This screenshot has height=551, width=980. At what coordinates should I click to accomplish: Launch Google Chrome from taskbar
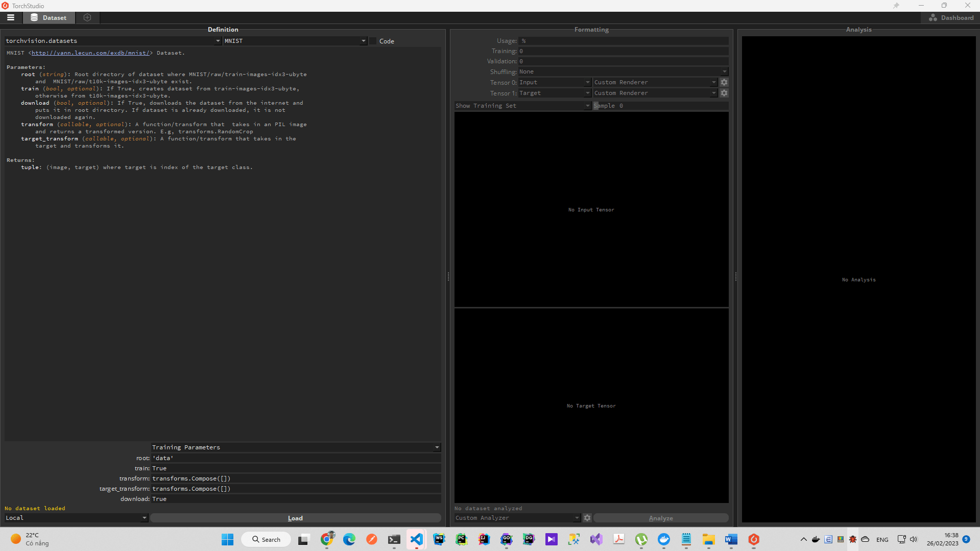327,539
